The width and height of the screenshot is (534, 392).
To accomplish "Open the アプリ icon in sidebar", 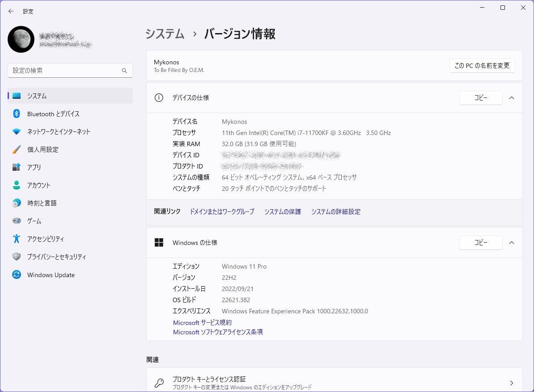I will coord(17,167).
